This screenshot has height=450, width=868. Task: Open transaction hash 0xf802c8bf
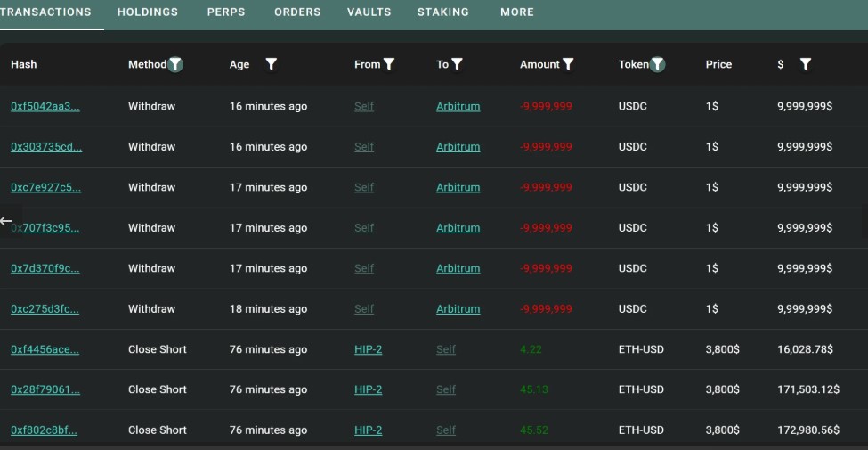click(44, 430)
